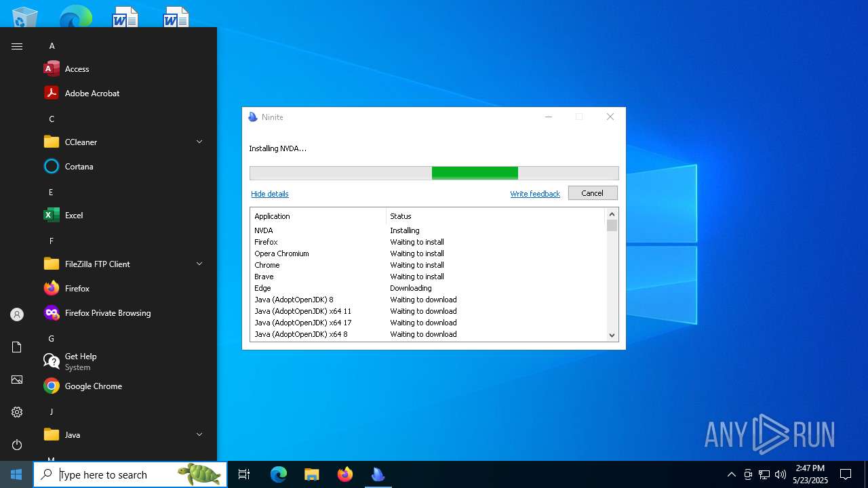Open Firefox from the taskbar
The height and width of the screenshot is (488, 868).
coord(345,474)
